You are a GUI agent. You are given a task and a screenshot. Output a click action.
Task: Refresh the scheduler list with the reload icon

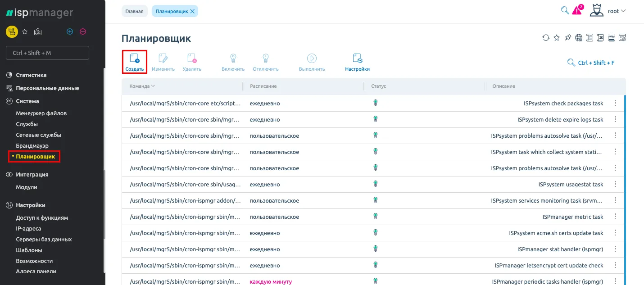click(545, 38)
